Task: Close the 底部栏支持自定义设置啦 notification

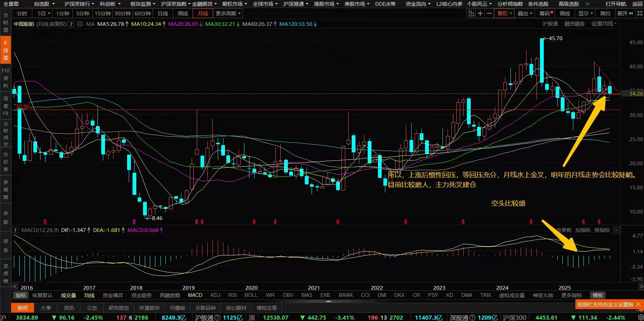Action: [x=639, y=304]
